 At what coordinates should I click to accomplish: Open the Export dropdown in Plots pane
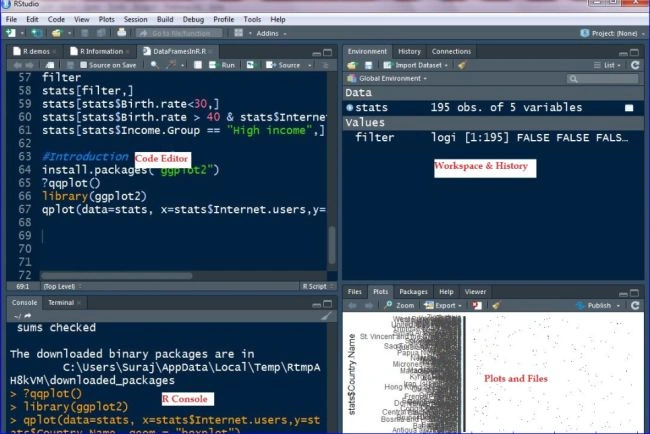click(x=443, y=305)
